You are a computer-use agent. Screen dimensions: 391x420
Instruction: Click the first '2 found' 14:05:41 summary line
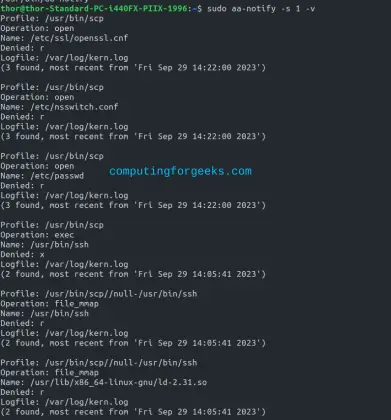[x=133, y=274]
